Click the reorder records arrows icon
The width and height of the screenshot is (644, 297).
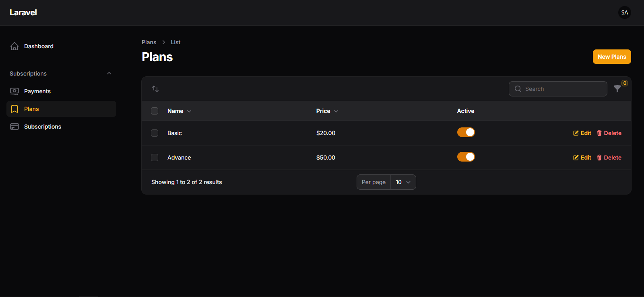tap(155, 89)
